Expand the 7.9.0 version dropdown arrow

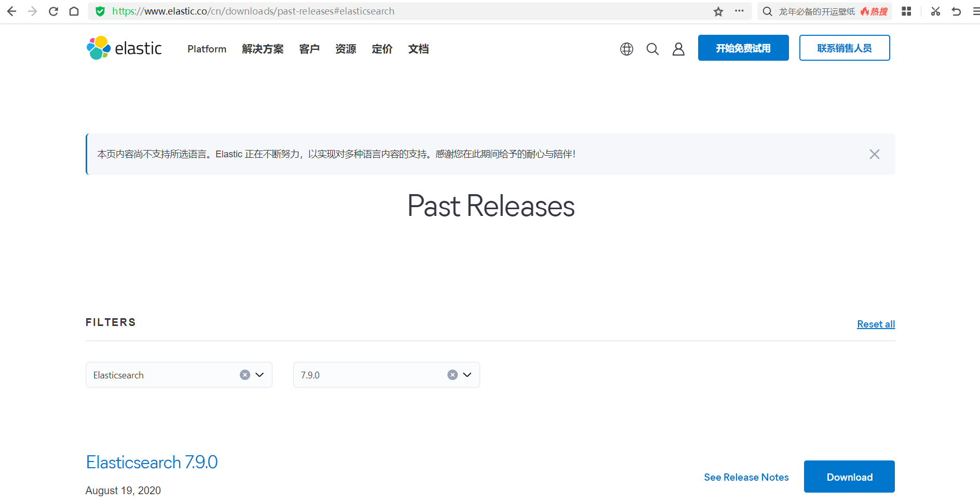coord(467,375)
